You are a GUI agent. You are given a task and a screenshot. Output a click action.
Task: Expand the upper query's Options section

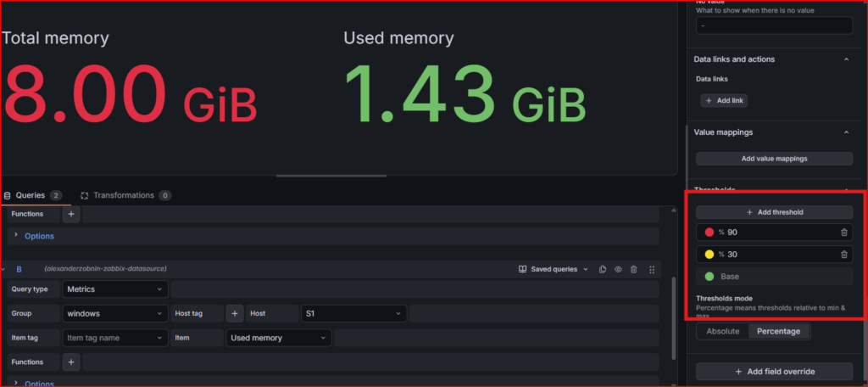pyautogui.click(x=34, y=236)
